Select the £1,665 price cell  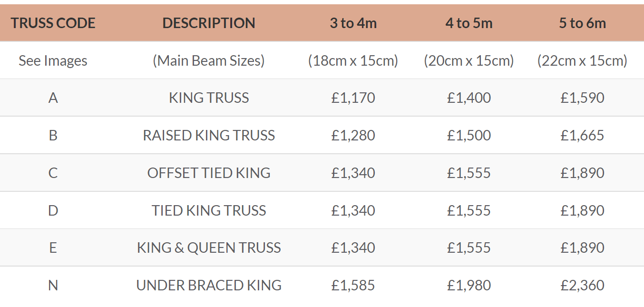click(583, 135)
